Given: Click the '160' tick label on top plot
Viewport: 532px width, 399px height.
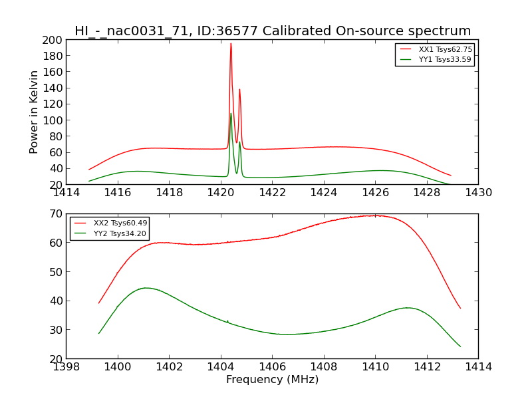Looking at the screenshot, I should point(53,72).
